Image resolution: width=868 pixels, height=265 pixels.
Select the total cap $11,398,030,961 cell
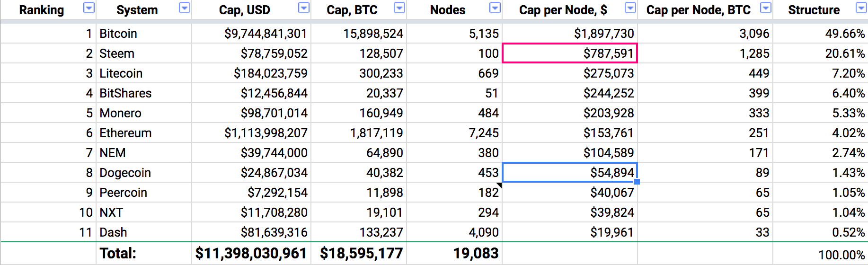(x=251, y=253)
